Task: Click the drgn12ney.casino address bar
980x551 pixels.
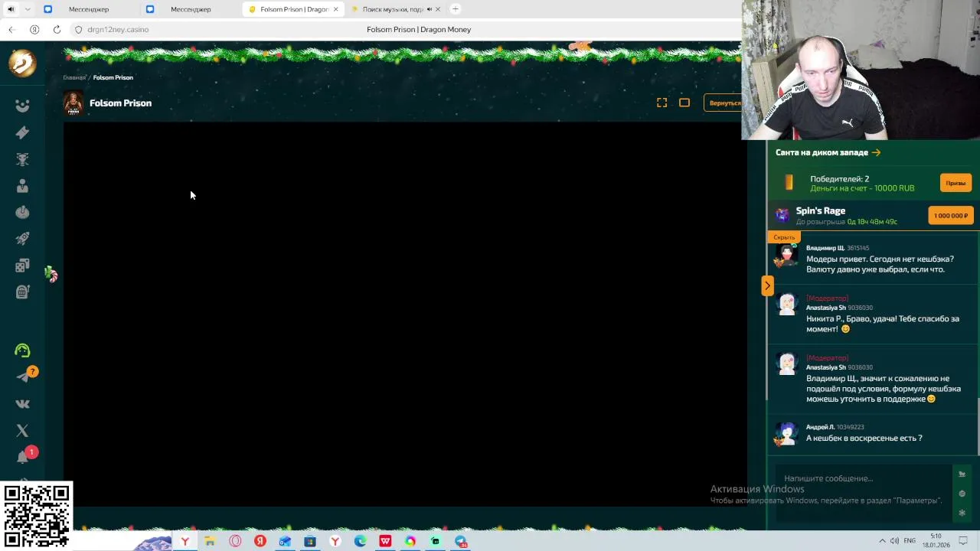Action: click(118, 29)
